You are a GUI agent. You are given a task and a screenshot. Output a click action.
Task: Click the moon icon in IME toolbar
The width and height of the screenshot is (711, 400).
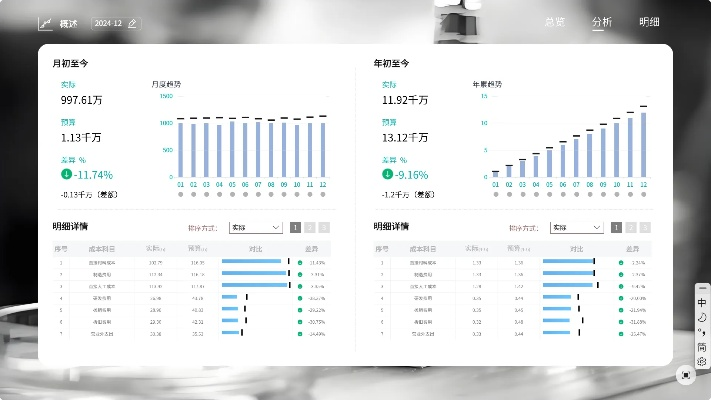[702, 317]
